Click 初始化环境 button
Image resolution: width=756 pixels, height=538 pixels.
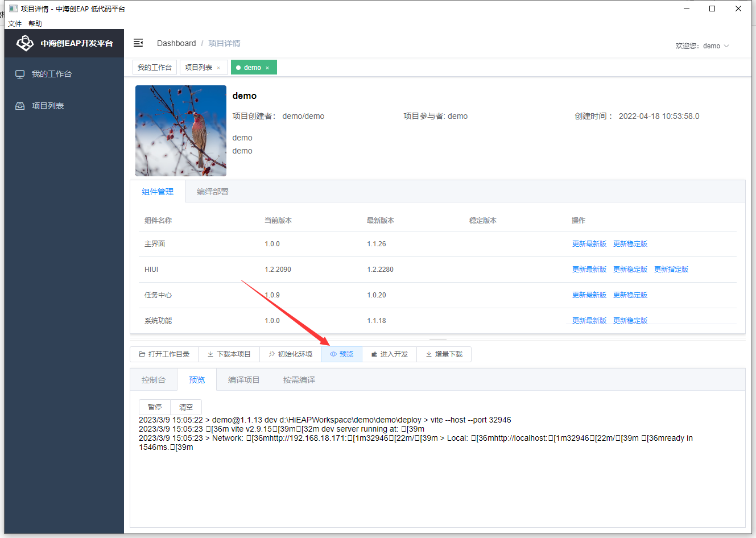pyautogui.click(x=290, y=354)
